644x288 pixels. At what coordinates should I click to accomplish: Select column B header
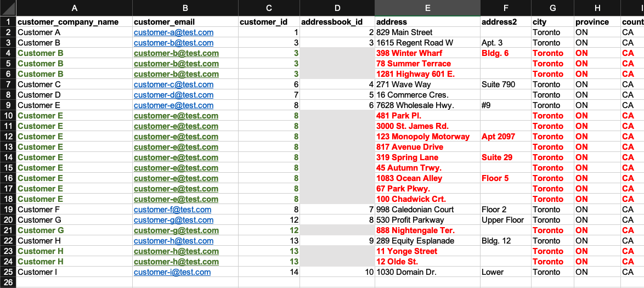[x=185, y=8]
